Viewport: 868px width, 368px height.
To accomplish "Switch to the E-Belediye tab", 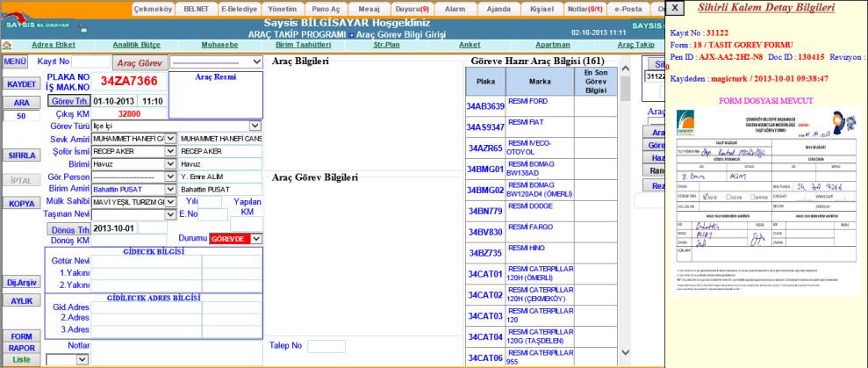I will click(x=238, y=9).
